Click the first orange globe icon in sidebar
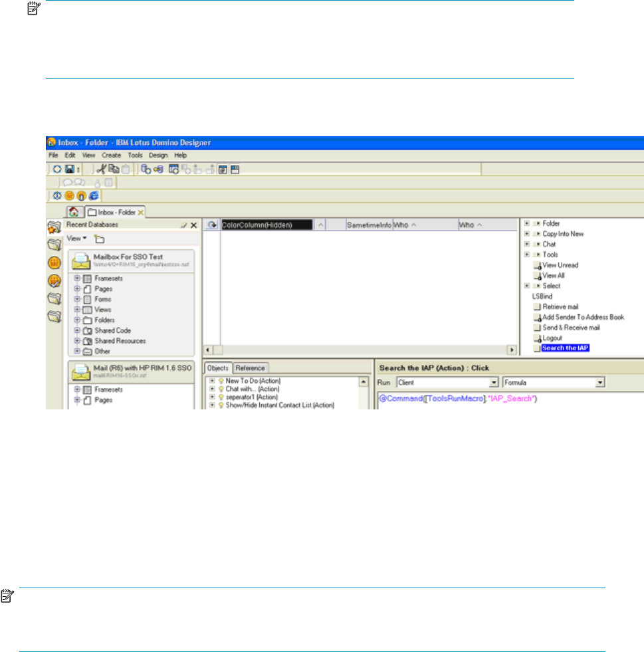Screen dimensions: 644x652 [x=54, y=263]
